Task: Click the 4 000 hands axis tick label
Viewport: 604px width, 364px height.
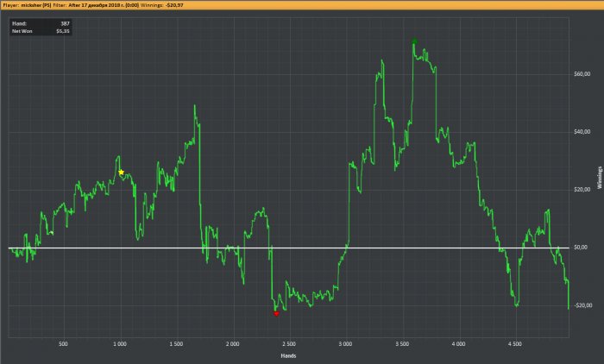Action: (458, 344)
